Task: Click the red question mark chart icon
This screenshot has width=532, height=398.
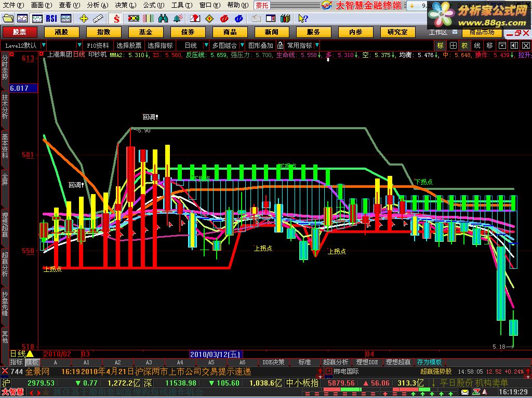Action: coord(195,18)
